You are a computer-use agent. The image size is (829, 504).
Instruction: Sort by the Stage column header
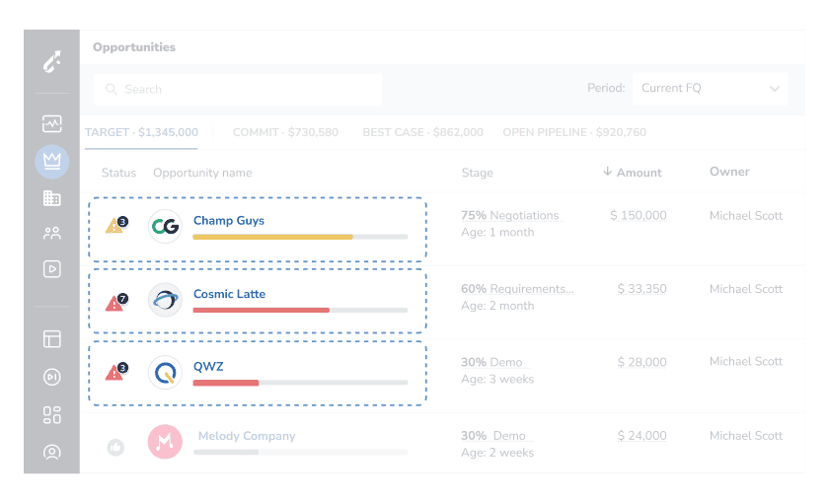(478, 173)
